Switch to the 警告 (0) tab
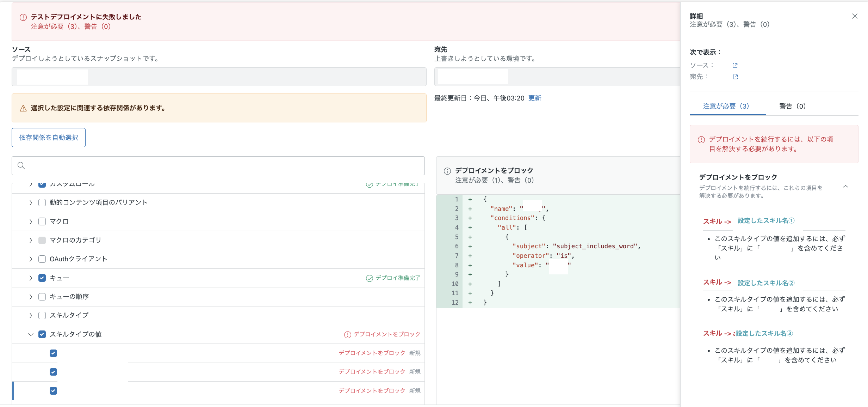Screen dimensions: 868x407 pos(792,106)
